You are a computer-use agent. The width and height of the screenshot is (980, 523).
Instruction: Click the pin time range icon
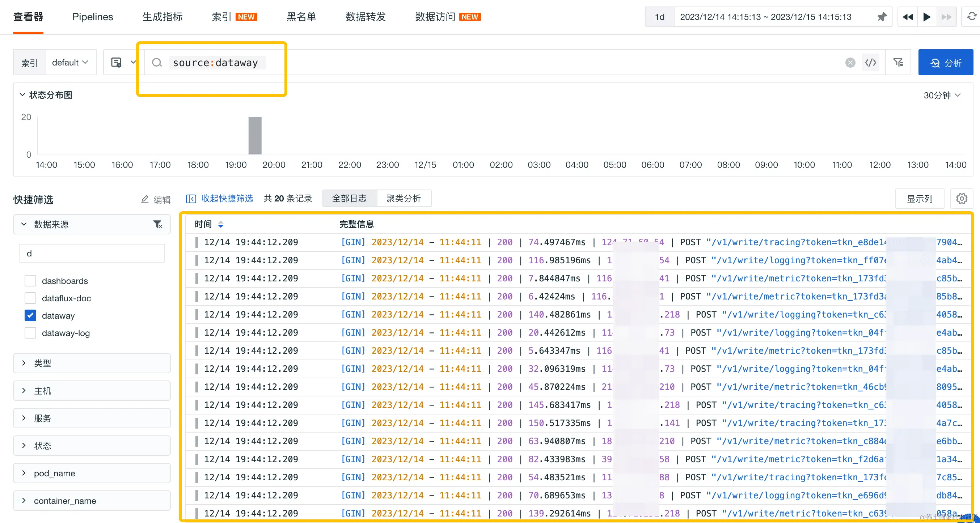(x=882, y=17)
